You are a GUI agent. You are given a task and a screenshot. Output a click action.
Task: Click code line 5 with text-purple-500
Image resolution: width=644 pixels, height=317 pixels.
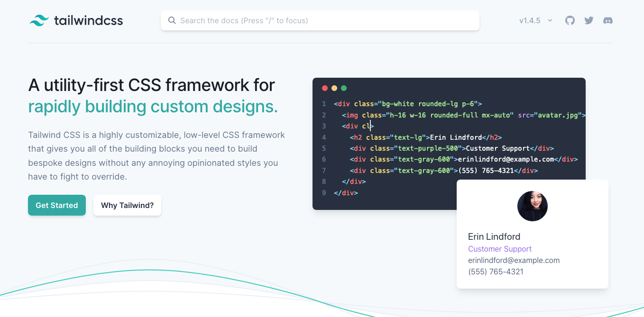452,148
